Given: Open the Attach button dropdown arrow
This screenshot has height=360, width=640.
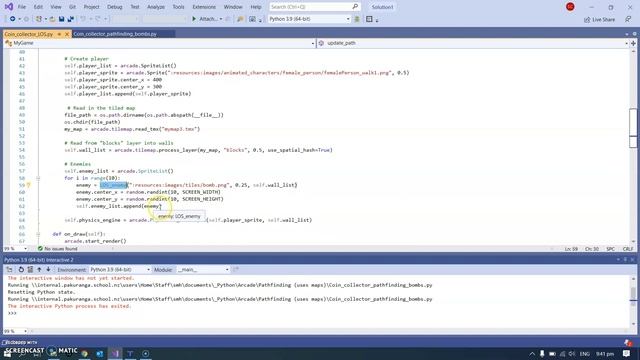Looking at the screenshot, I should [221, 19].
